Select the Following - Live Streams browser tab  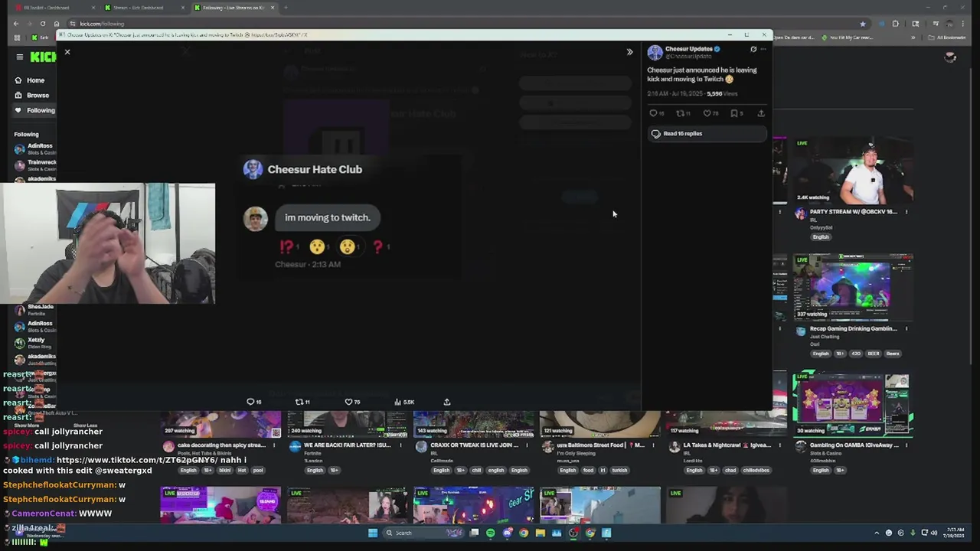click(x=234, y=8)
